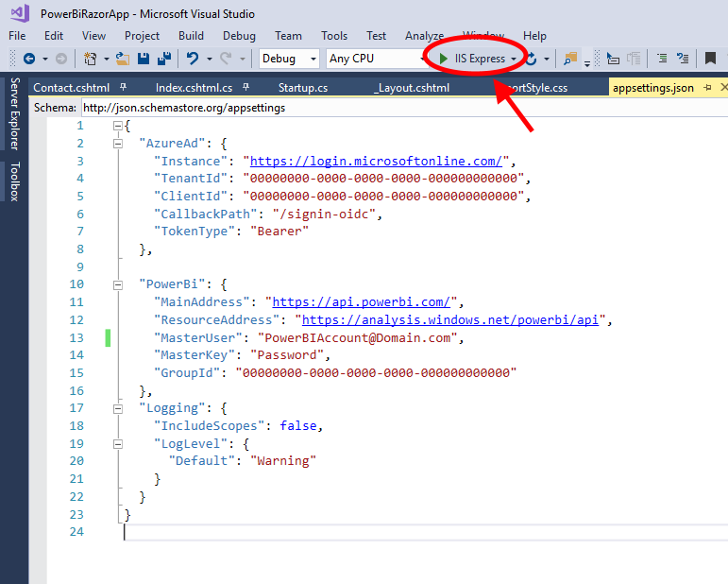Open the File menu
728x584 pixels.
pyautogui.click(x=17, y=36)
